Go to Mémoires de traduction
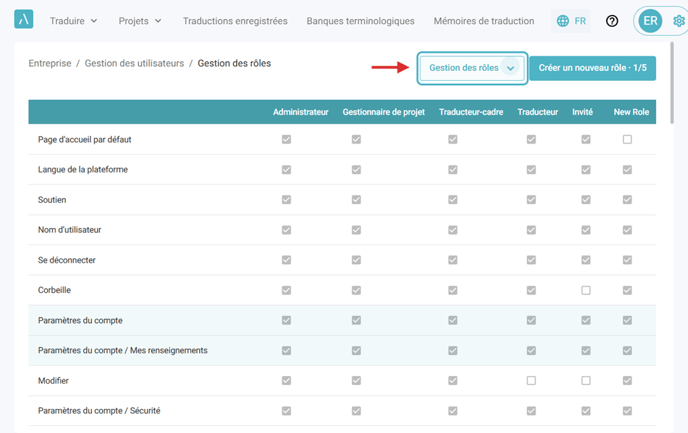Viewport: 688px width, 433px height. pos(484,21)
